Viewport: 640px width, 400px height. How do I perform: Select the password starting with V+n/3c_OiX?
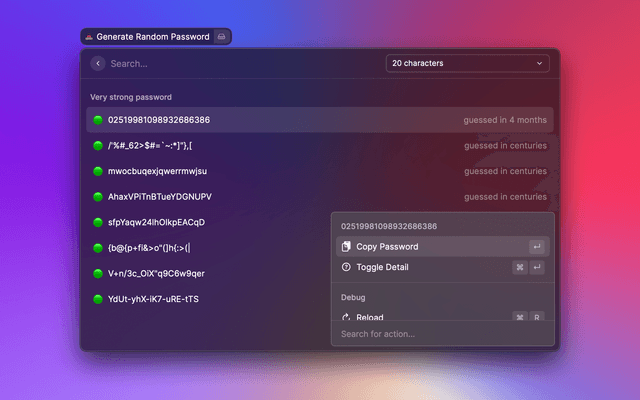157,273
